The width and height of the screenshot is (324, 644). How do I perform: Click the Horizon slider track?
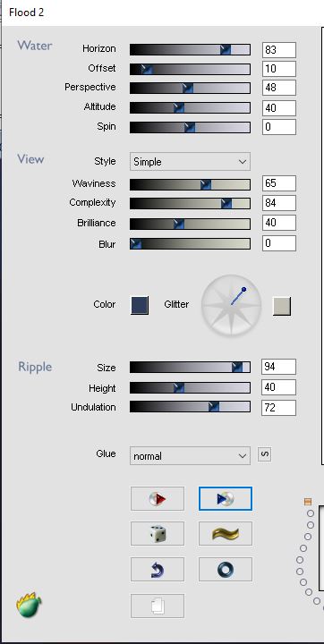[190, 50]
